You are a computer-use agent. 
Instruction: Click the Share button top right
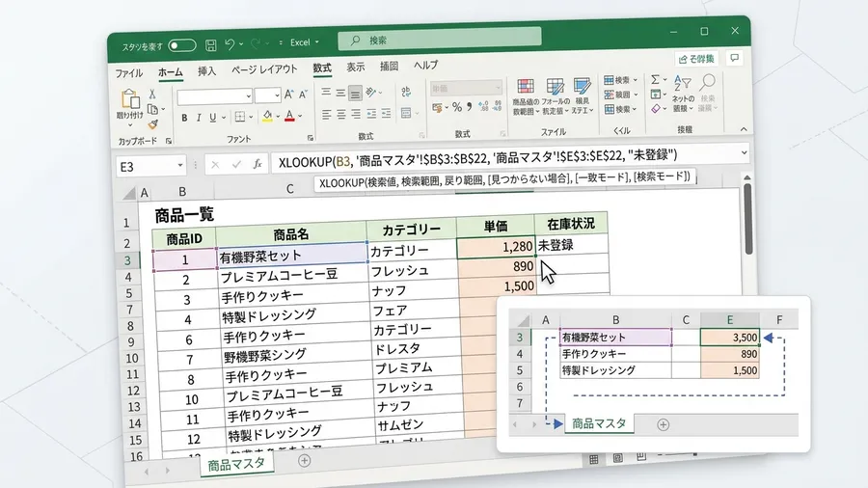click(x=697, y=59)
